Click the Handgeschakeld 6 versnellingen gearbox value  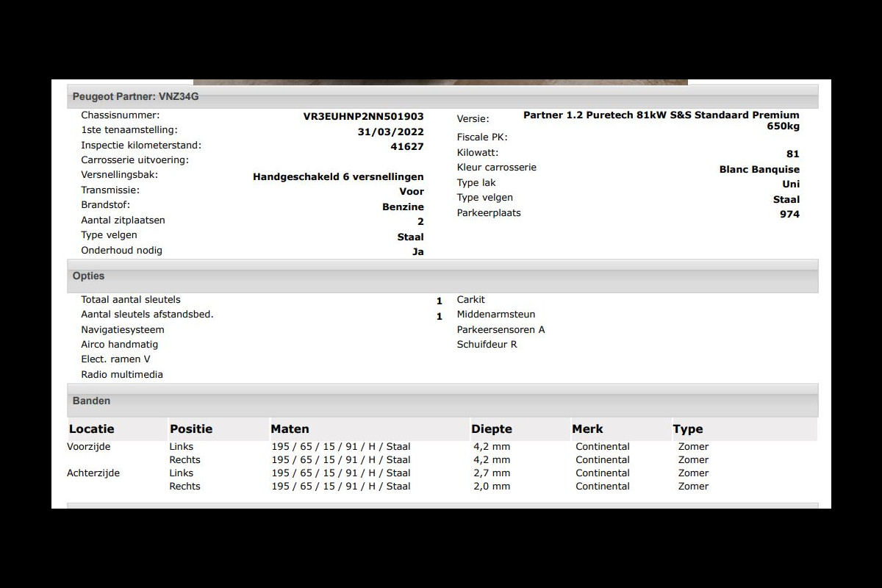(338, 177)
